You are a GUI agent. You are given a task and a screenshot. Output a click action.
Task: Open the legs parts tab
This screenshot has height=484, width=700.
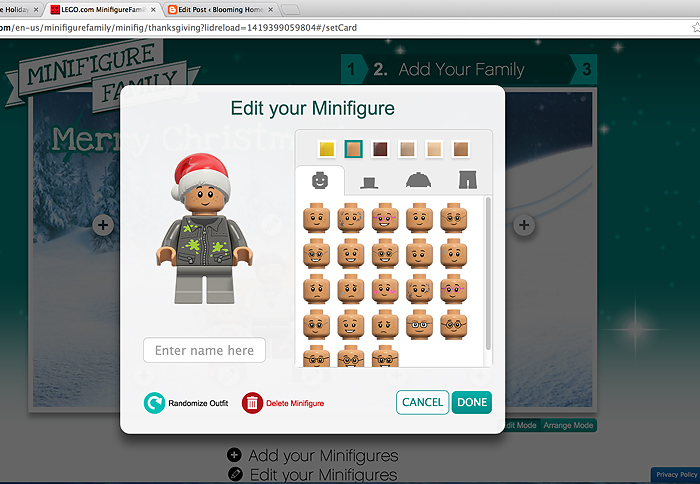click(467, 180)
